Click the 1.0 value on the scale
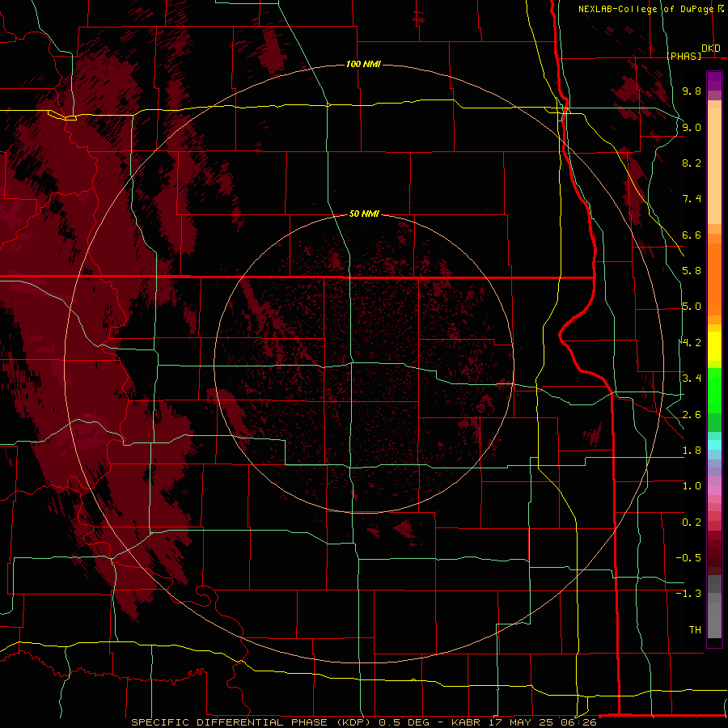 692,486
